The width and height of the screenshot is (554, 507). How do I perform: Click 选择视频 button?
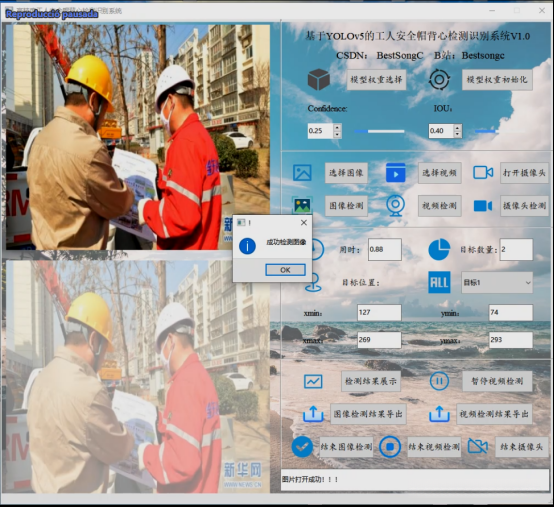tap(440, 173)
